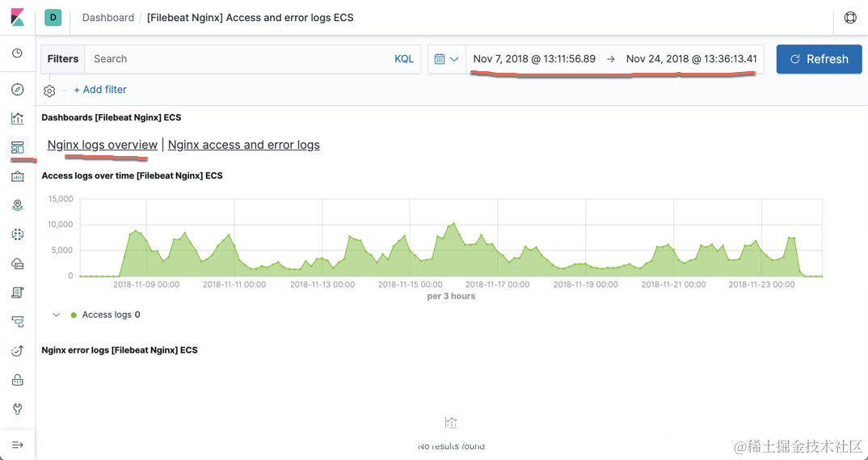Click the Dashboard breadcrumb
Viewport: 868px width, 460px height.
point(108,18)
